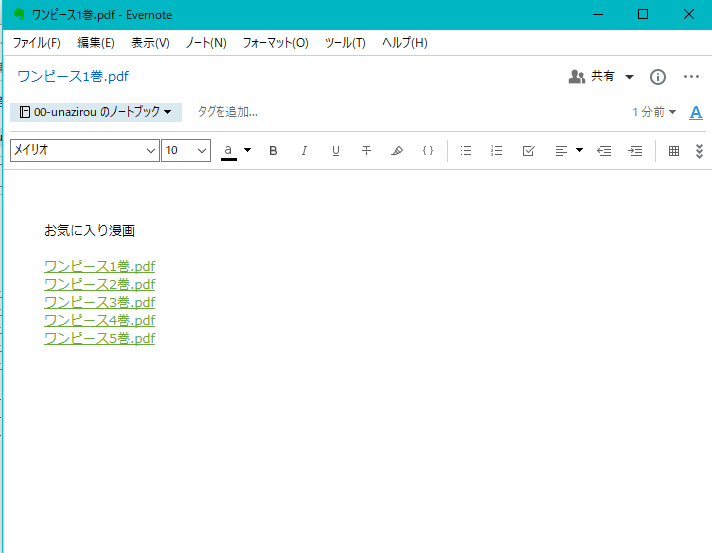Viewport: 712px width, 553px height.
Task: Open the ワンピース3巻.pdf link
Action: 99,302
